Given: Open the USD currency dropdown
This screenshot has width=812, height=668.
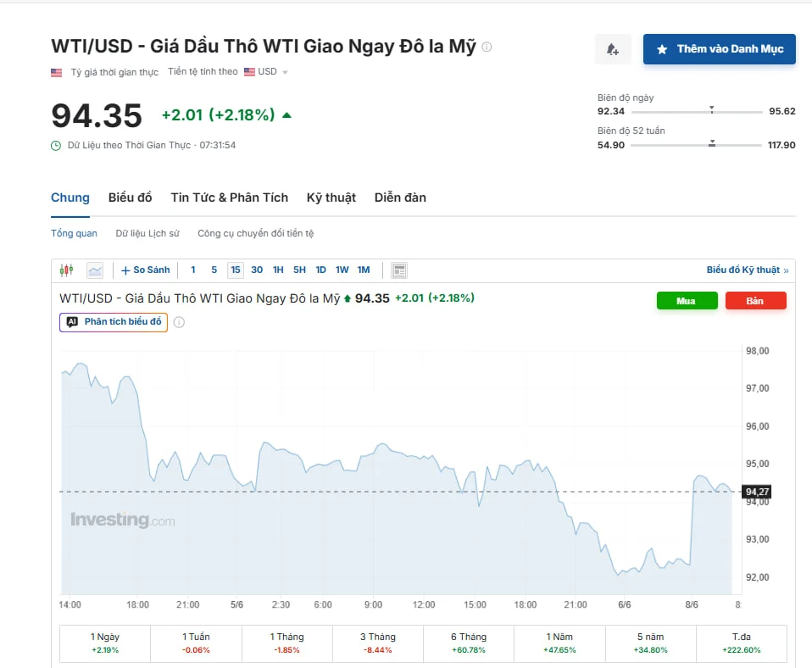Looking at the screenshot, I should click(266, 72).
